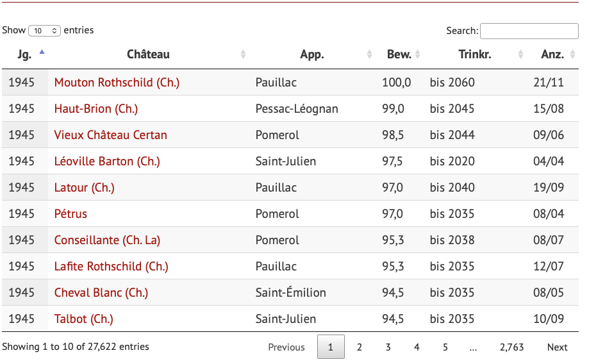Image resolution: width=589 pixels, height=364 pixels.
Task: Open Haut-Brion (Ch.) wine link
Action: pyautogui.click(x=96, y=109)
